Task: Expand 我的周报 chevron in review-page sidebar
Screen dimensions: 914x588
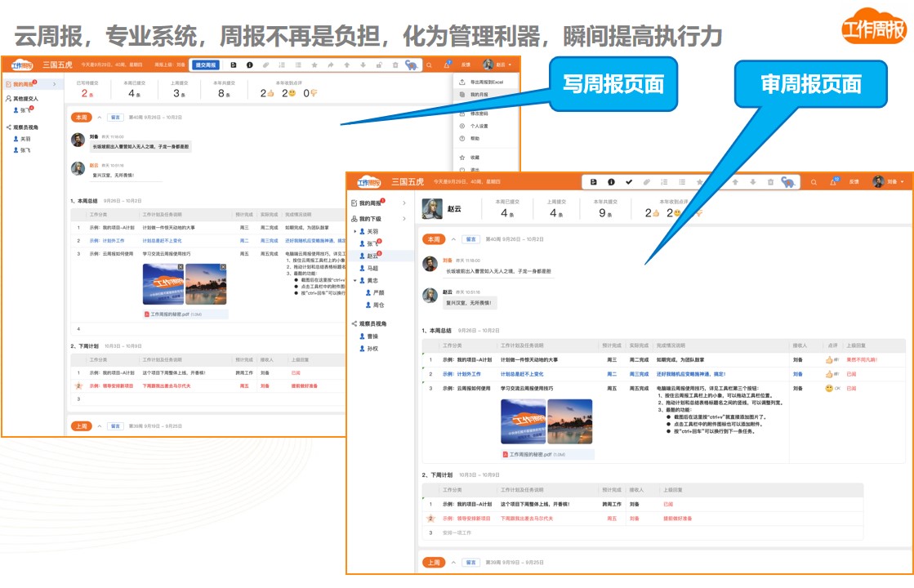Action: pyautogui.click(x=404, y=203)
